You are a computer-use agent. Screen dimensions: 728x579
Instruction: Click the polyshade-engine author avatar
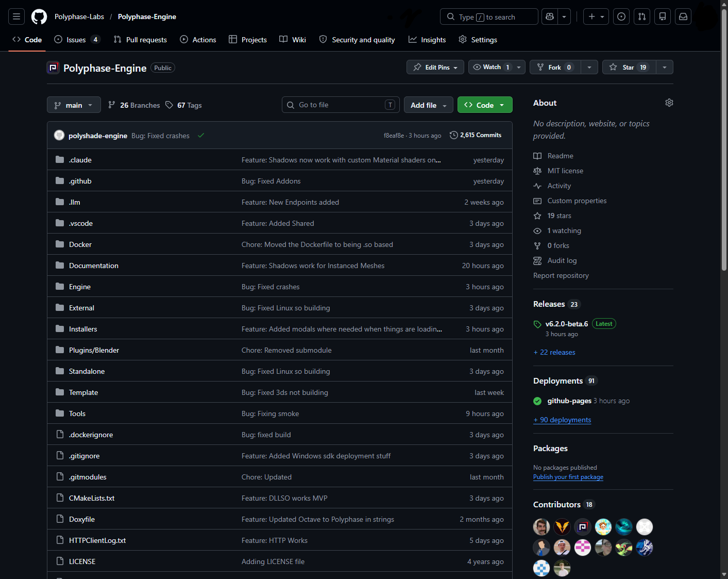coord(59,135)
